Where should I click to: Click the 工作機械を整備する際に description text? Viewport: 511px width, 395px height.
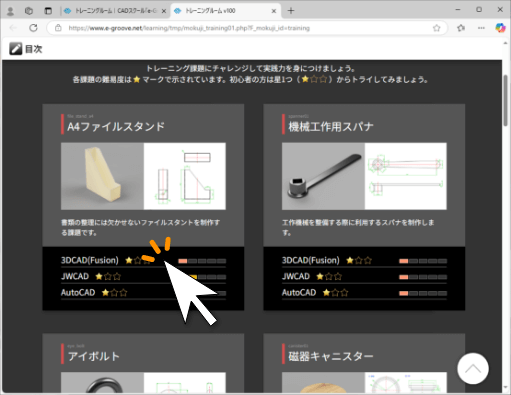coord(358,227)
